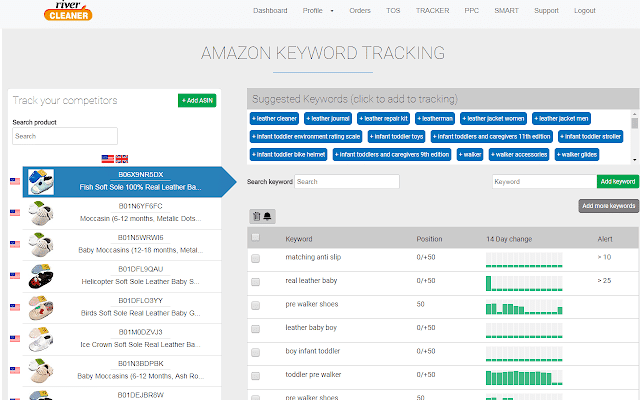Check the 'matching anti slip' keyword box

tap(256, 258)
